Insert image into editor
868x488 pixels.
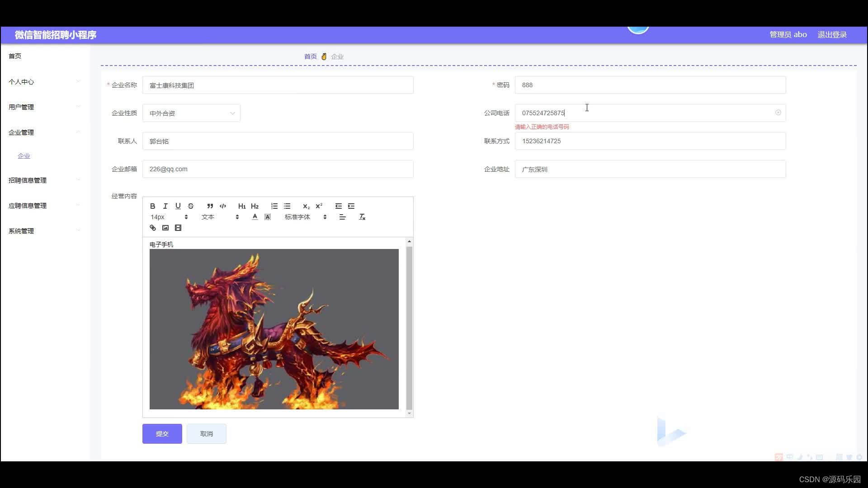(165, 228)
